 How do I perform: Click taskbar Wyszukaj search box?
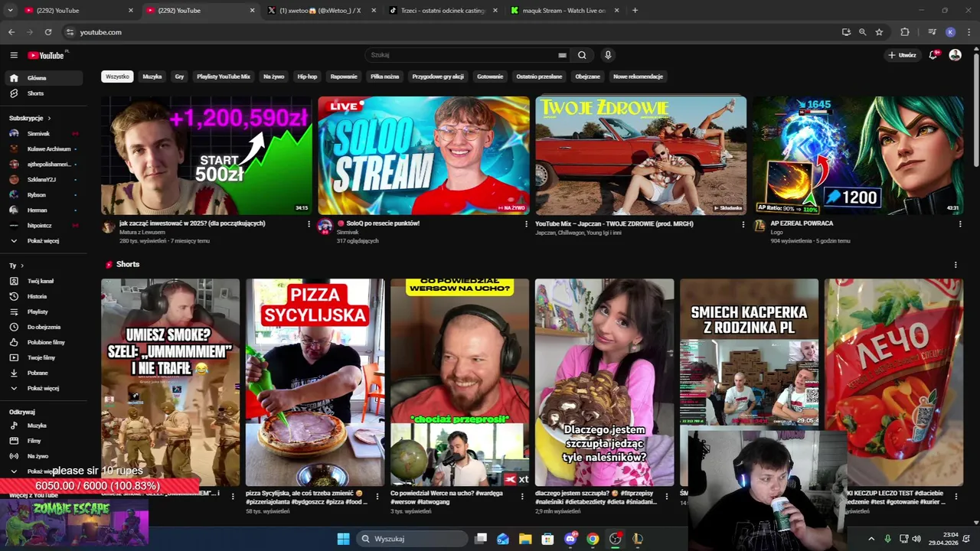(410, 539)
